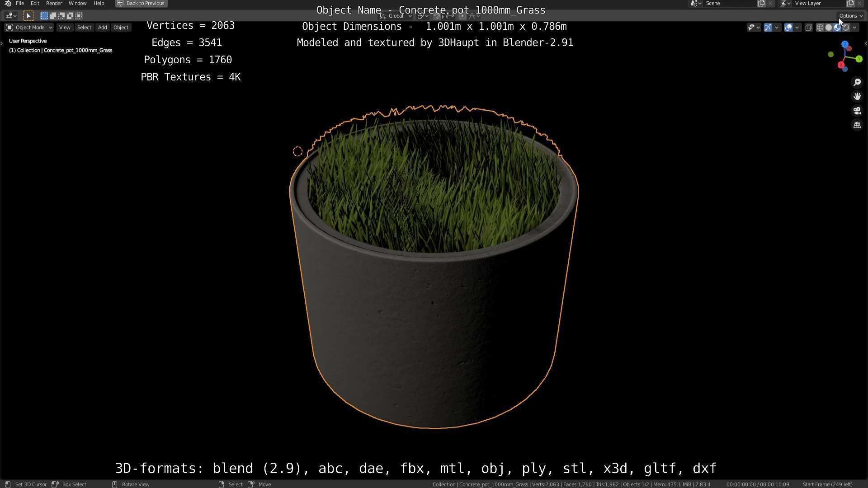Click the Move view hand icon
Viewport: 868px width, 488px height.
(x=857, y=96)
